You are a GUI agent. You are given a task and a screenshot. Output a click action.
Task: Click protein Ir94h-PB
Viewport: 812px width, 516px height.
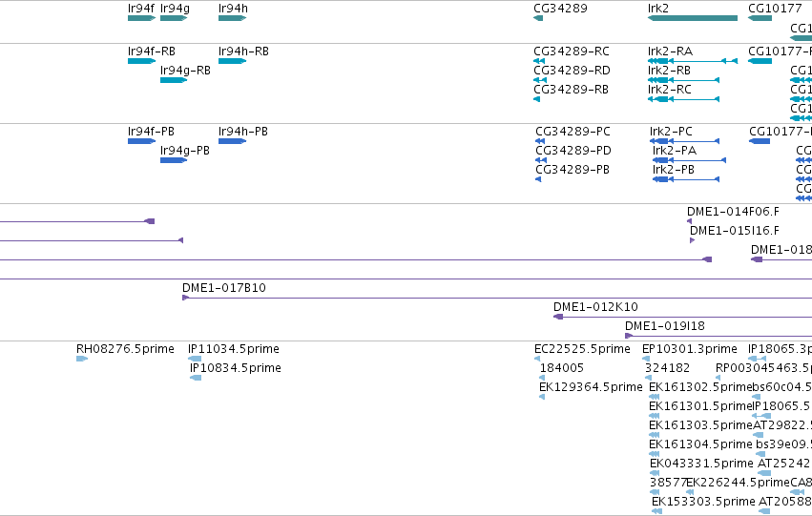coord(232,141)
